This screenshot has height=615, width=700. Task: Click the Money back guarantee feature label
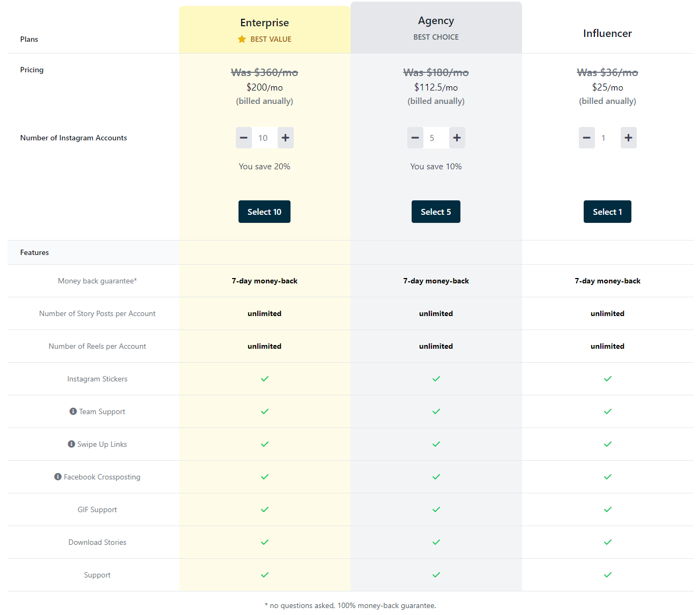point(98,281)
